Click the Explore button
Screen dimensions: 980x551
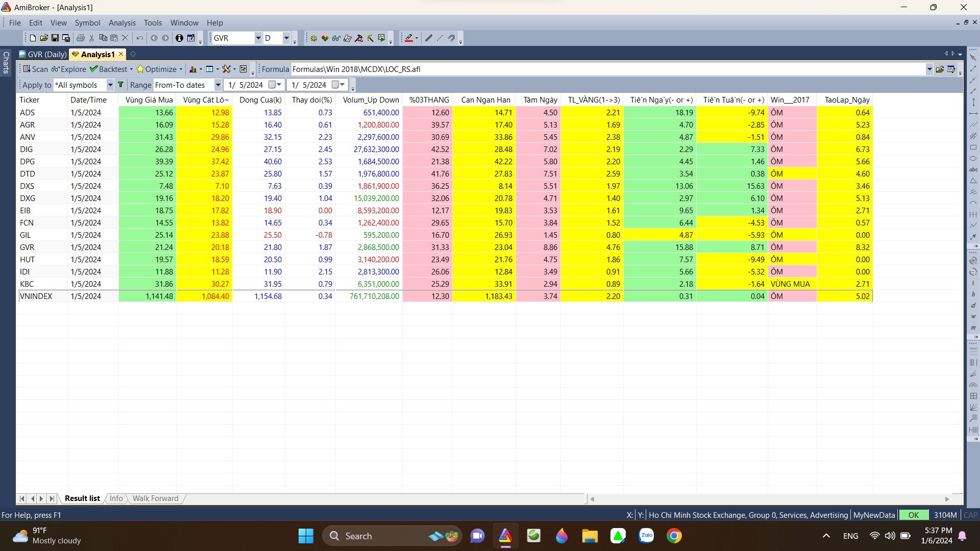point(68,69)
